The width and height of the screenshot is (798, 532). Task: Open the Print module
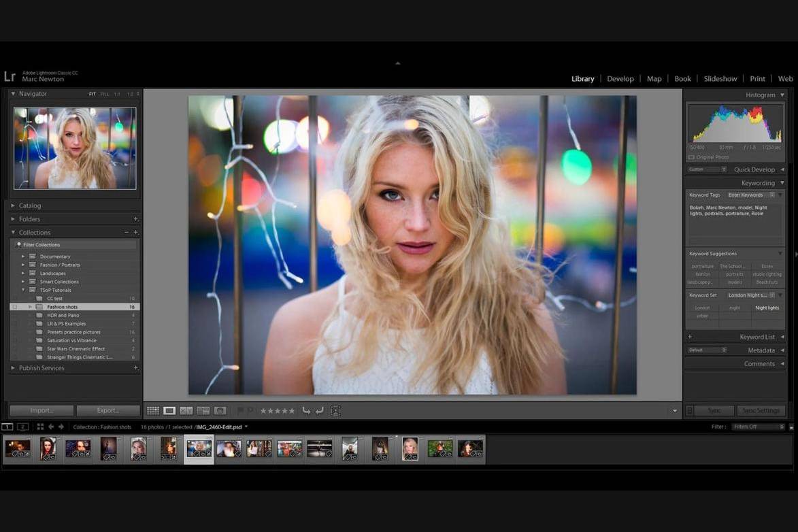coord(757,79)
